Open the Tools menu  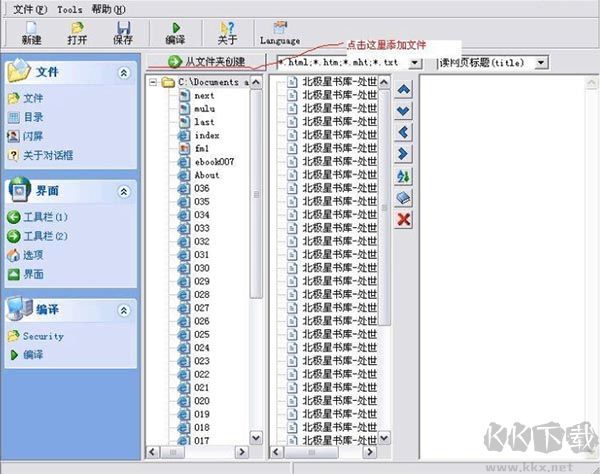[x=70, y=8]
